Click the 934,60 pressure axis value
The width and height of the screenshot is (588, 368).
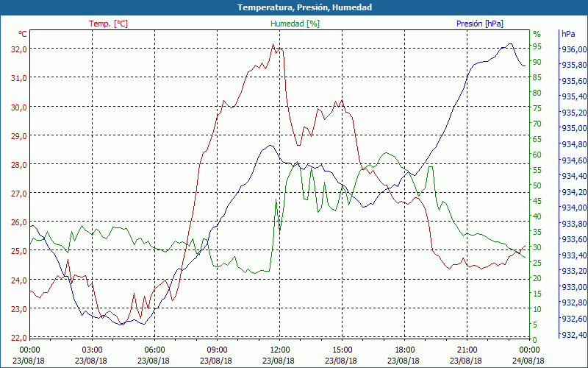[x=574, y=160]
